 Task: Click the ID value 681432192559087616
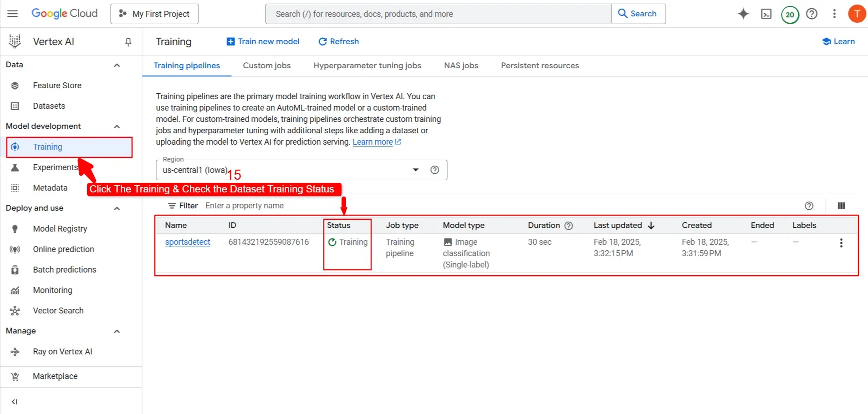tap(269, 242)
